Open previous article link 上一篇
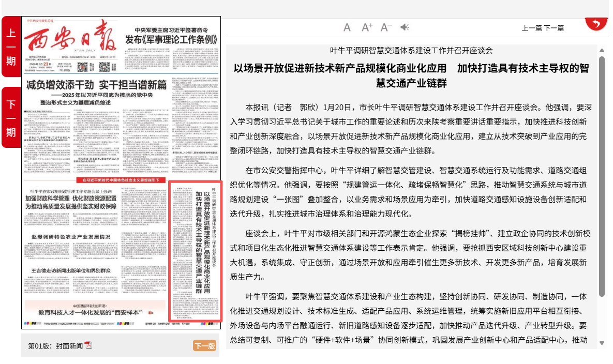This screenshot has width=613, height=364. point(532,28)
